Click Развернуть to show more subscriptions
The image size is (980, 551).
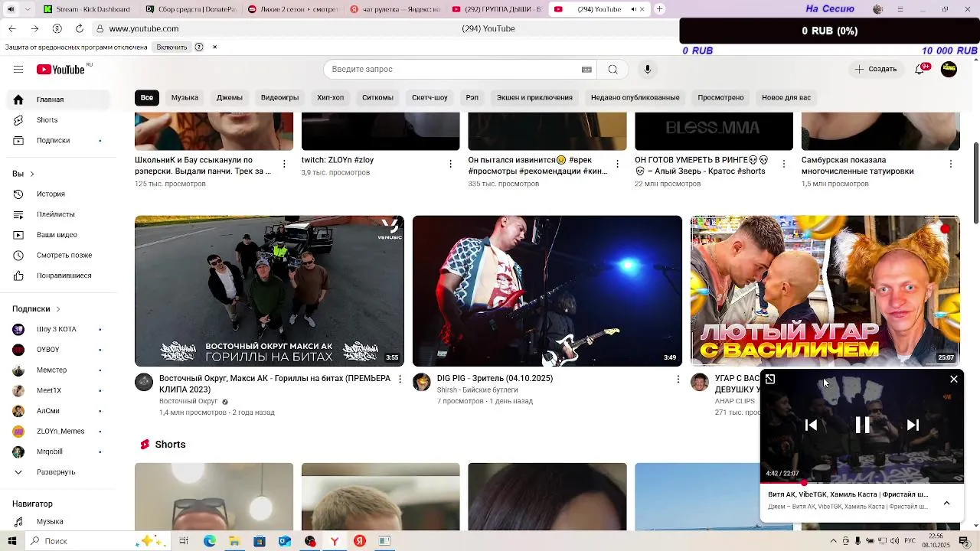[x=57, y=472]
